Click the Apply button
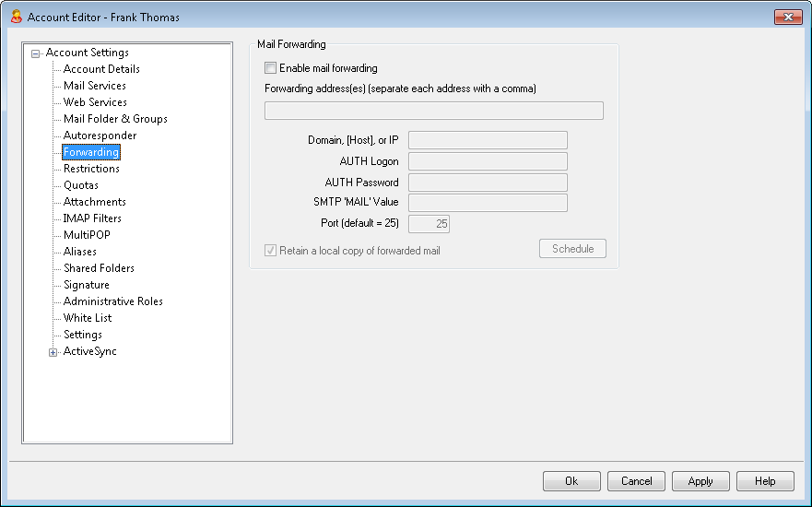Image resolution: width=812 pixels, height=507 pixels. pos(700,481)
